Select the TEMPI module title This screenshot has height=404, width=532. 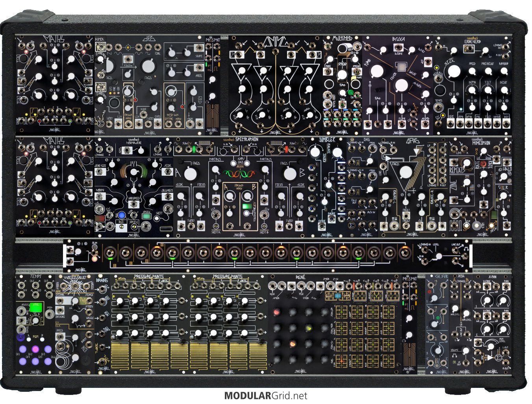[x=36, y=276]
